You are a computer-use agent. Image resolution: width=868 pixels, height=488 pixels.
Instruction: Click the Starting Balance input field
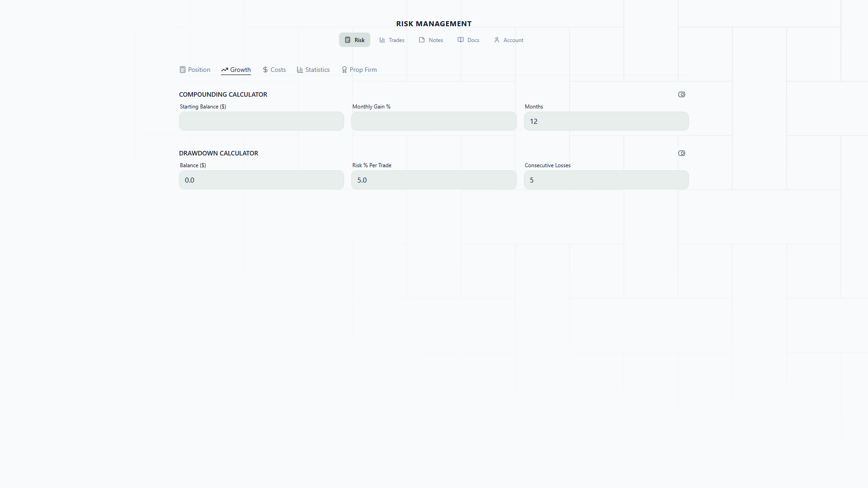pos(261,122)
